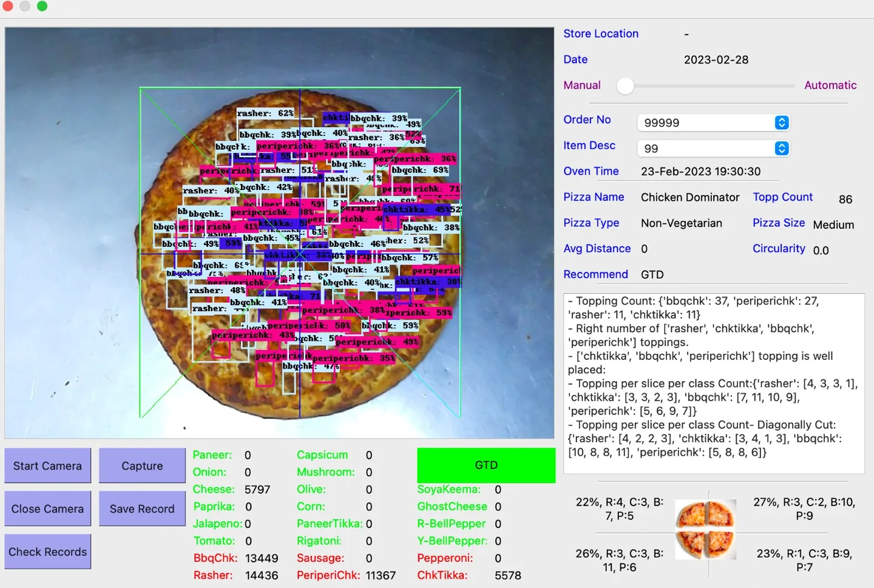
Task: Click the Mushroom label
Action: (326, 472)
